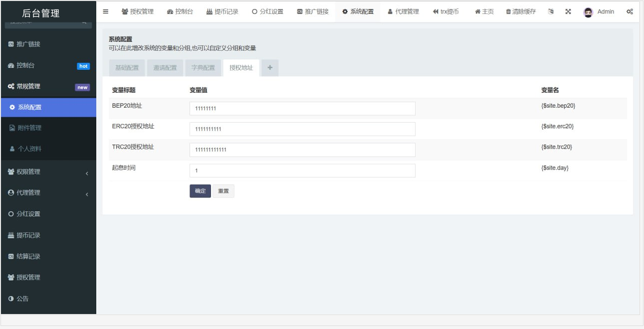
Task: Click the BEP20地址 row label
Action: [x=127, y=106]
